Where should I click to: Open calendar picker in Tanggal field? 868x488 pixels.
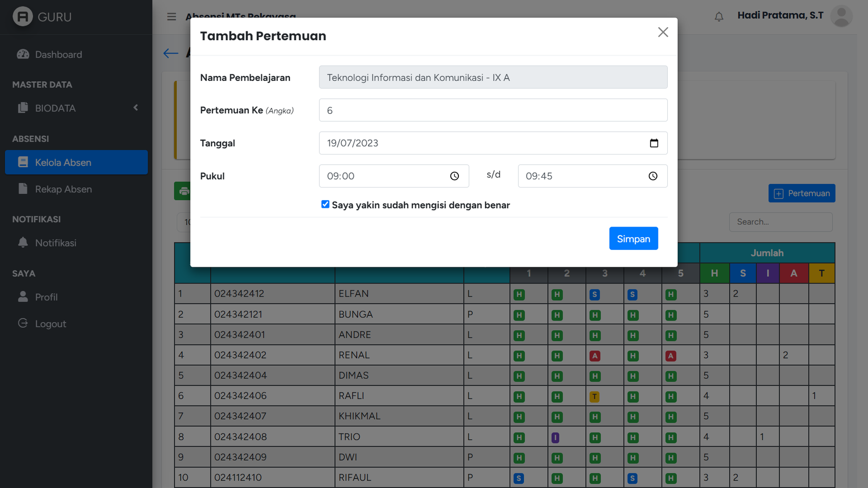click(x=654, y=143)
